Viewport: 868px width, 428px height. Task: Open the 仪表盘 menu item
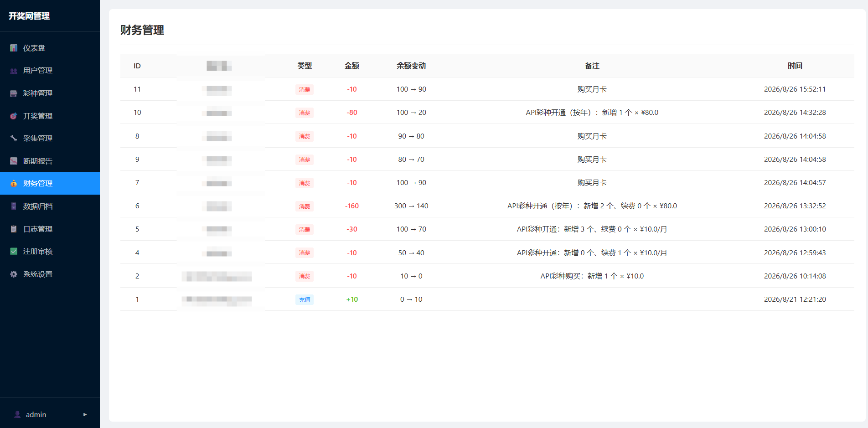pyautogui.click(x=50, y=48)
